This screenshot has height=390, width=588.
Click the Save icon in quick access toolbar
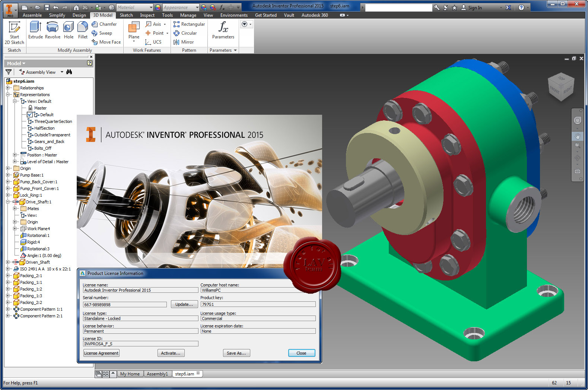pyautogui.click(x=47, y=7)
